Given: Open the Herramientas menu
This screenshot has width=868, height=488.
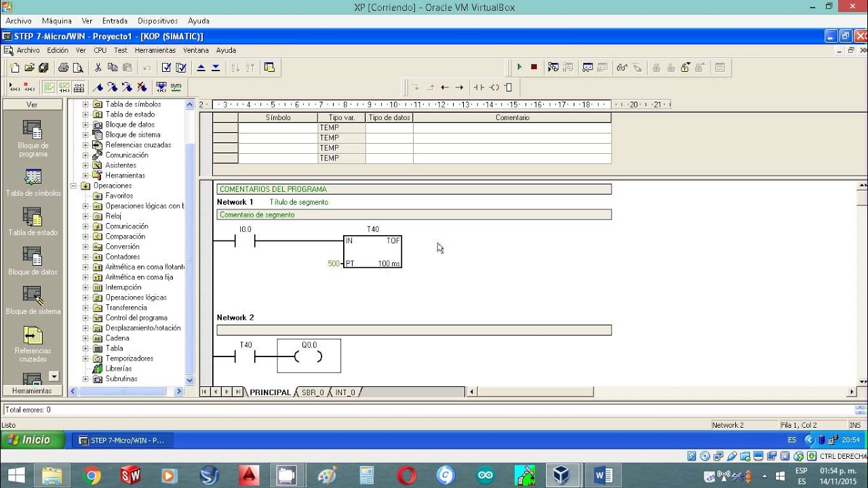Looking at the screenshot, I should point(155,50).
